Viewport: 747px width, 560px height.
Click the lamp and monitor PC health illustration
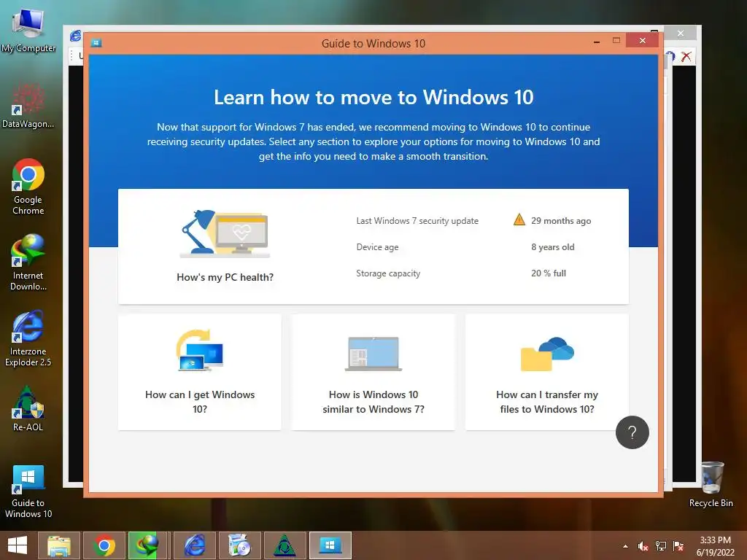(x=225, y=233)
